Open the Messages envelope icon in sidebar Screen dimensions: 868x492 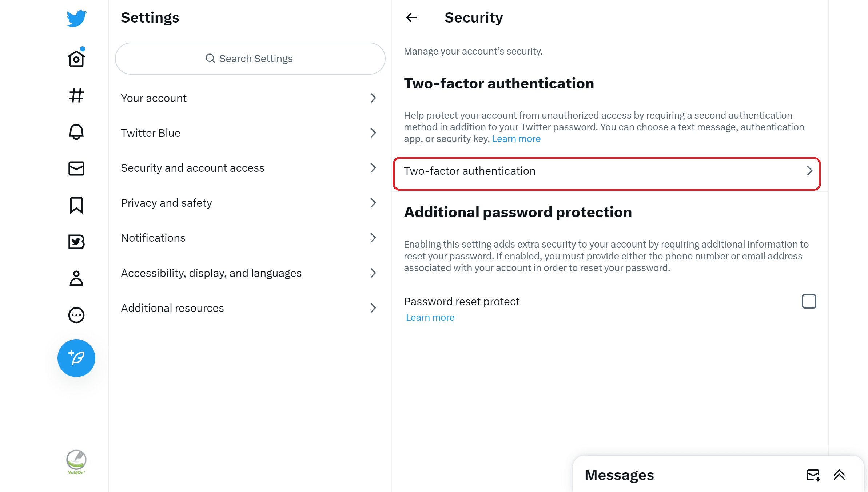click(x=76, y=168)
